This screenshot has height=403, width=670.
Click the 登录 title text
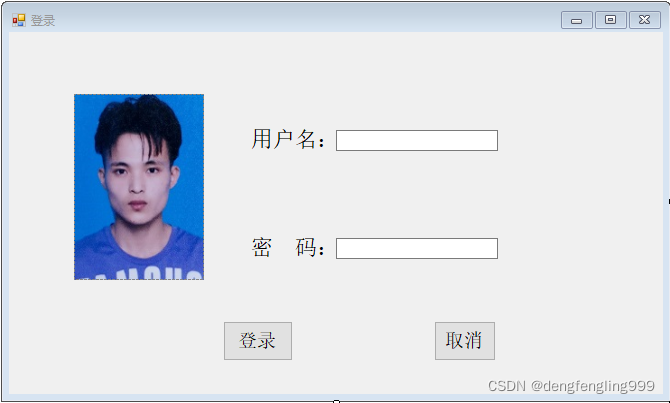43,21
